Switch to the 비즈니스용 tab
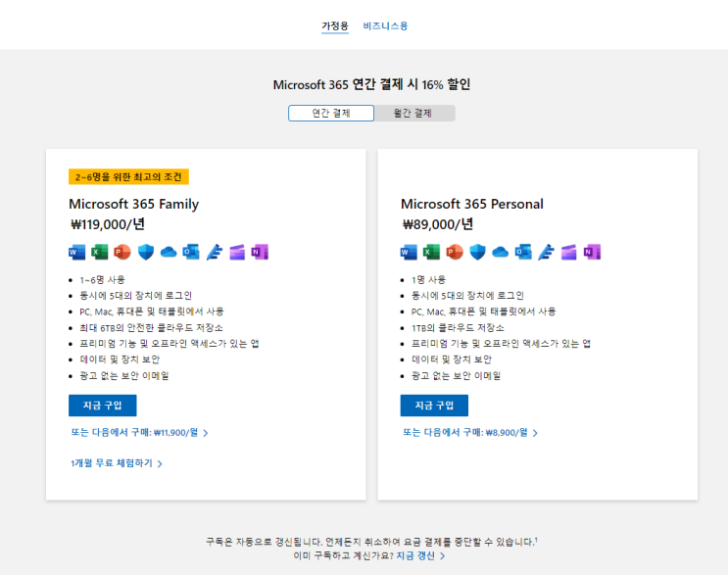The image size is (728, 575). tap(385, 25)
